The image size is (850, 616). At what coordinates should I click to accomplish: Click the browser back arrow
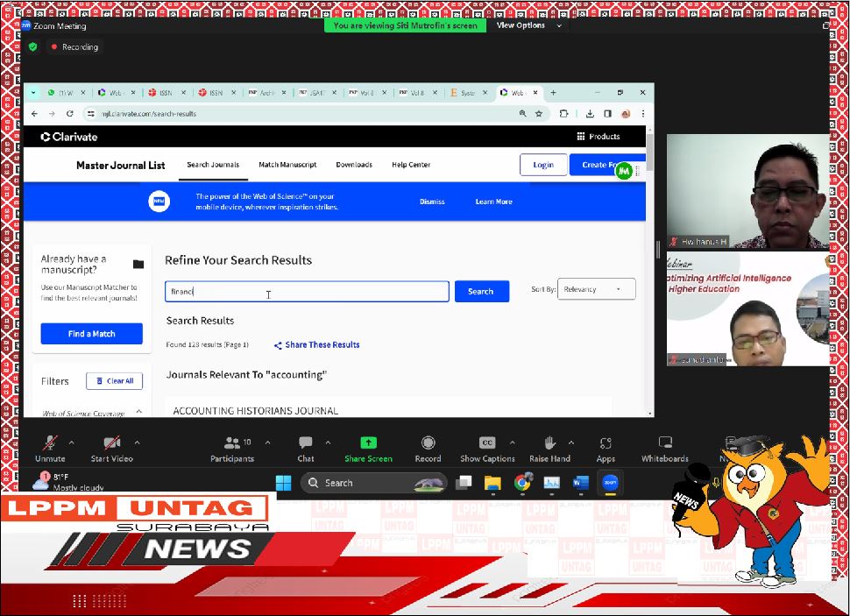35,114
